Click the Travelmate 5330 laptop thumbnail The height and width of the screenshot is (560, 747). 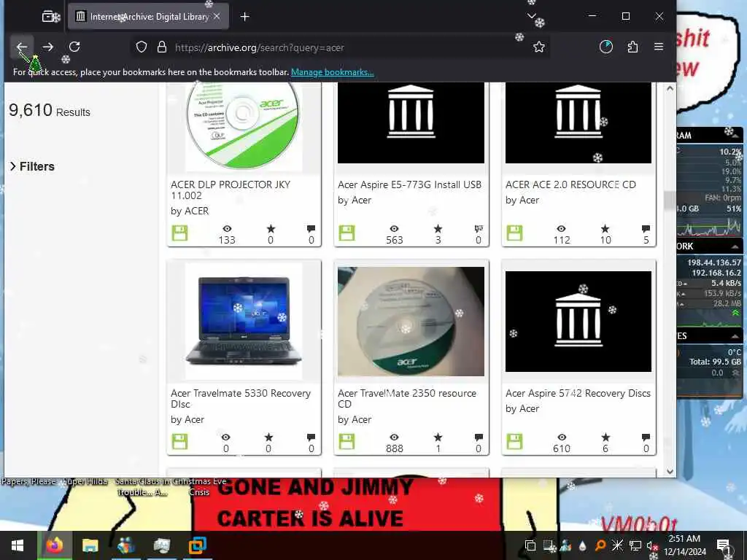click(x=244, y=322)
